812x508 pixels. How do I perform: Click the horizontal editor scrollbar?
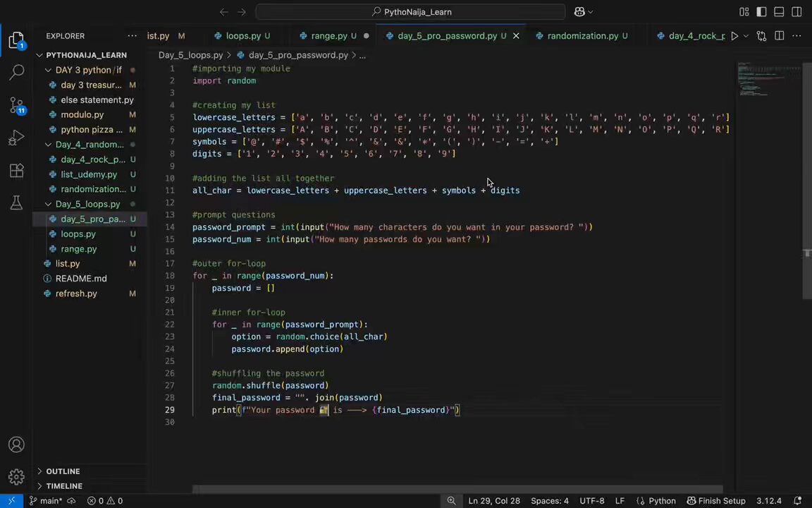point(457,489)
